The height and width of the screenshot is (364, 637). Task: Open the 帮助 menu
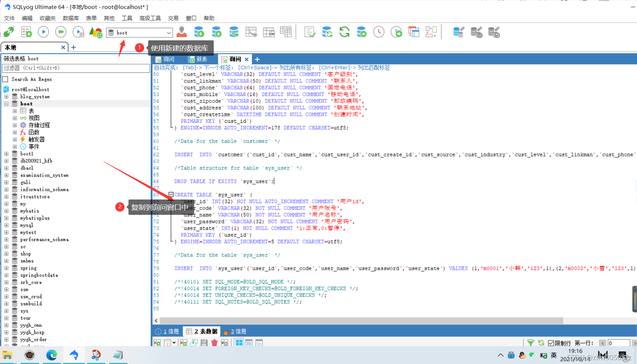(x=209, y=18)
